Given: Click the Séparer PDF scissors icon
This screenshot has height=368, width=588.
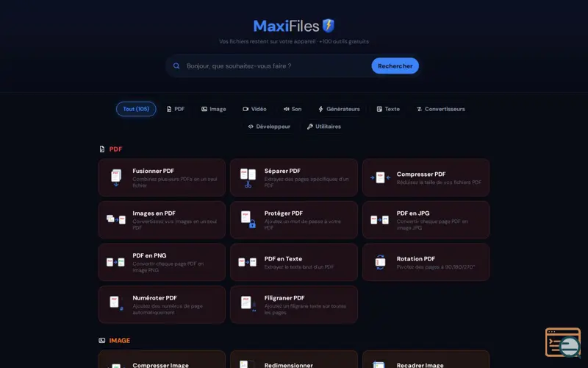Looking at the screenshot, I should coord(248,184).
